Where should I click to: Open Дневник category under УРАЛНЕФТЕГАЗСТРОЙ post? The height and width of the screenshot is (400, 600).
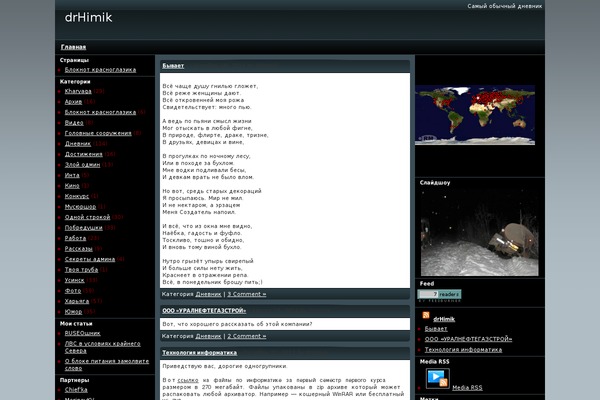[208, 336]
